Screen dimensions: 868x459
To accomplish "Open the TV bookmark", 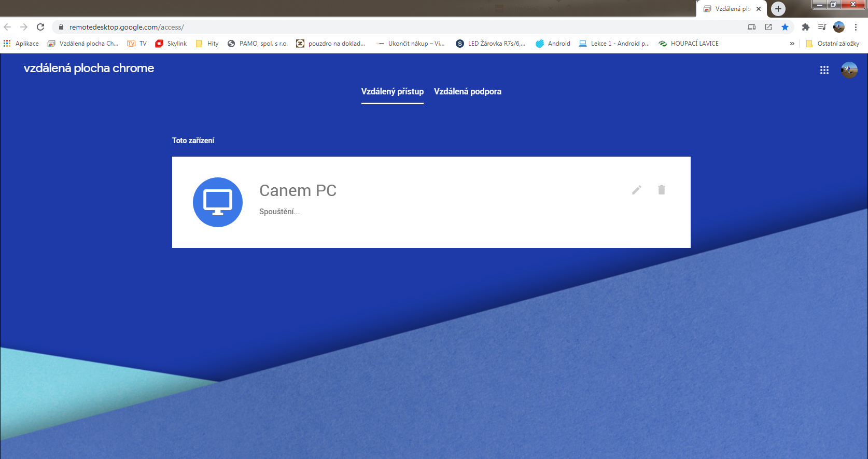I will point(137,44).
